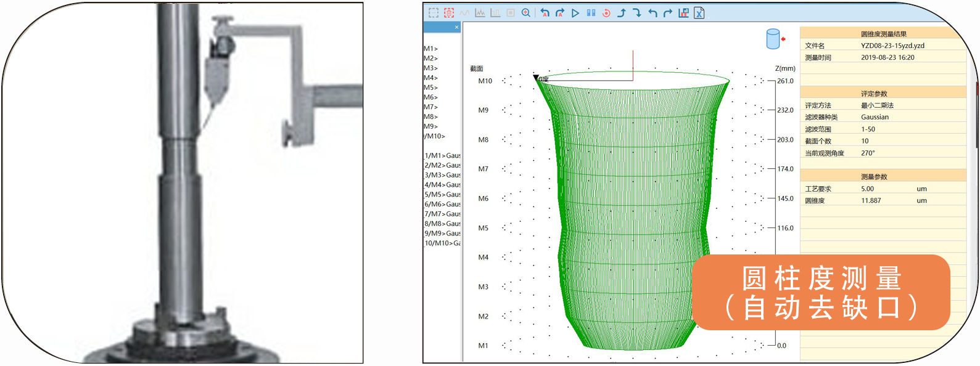Viewport: 980px width, 366px height.
Task: Click the blue play triangle button
Action: pyautogui.click(x=575, y=13)
